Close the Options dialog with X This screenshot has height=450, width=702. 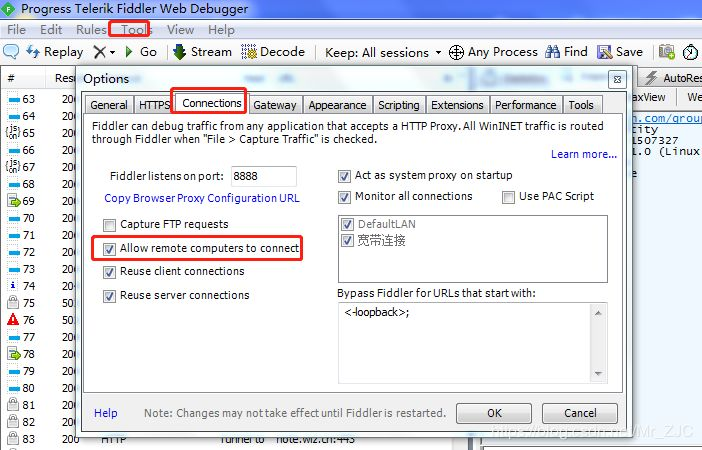[x=617, y=80]
